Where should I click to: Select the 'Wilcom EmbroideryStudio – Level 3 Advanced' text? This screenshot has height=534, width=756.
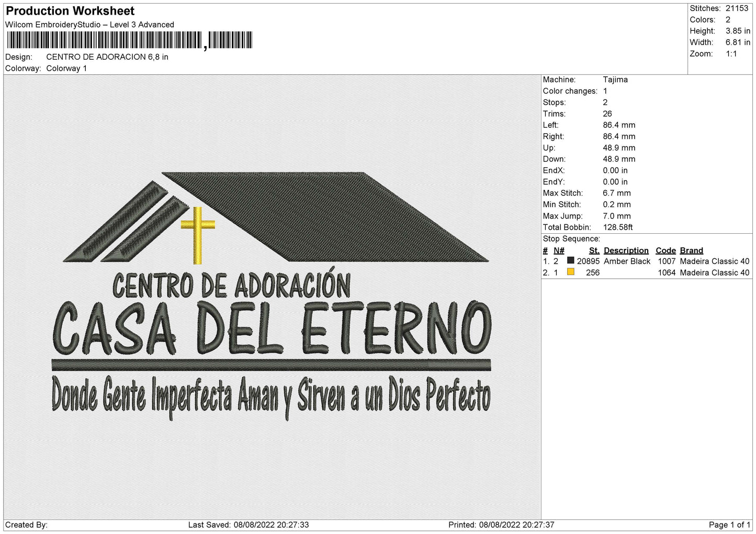click(x=89, y=25)
